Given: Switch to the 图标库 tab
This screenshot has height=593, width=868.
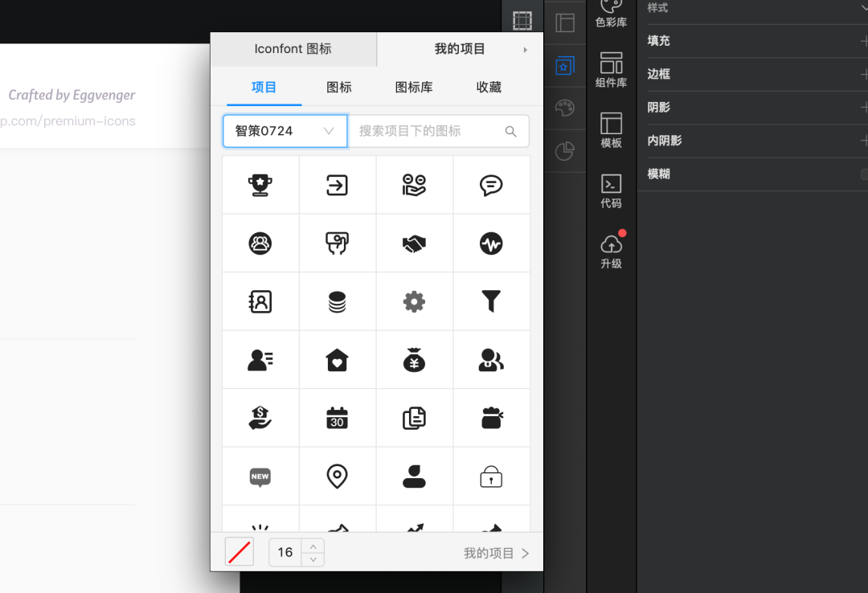Looking at the screenshot, I should coord(414,87).
